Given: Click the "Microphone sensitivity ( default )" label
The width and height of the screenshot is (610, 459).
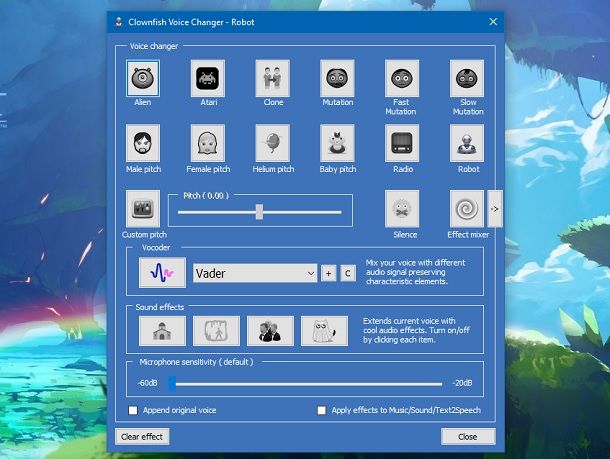Looking at the screenshot, I should pos(196,362).
